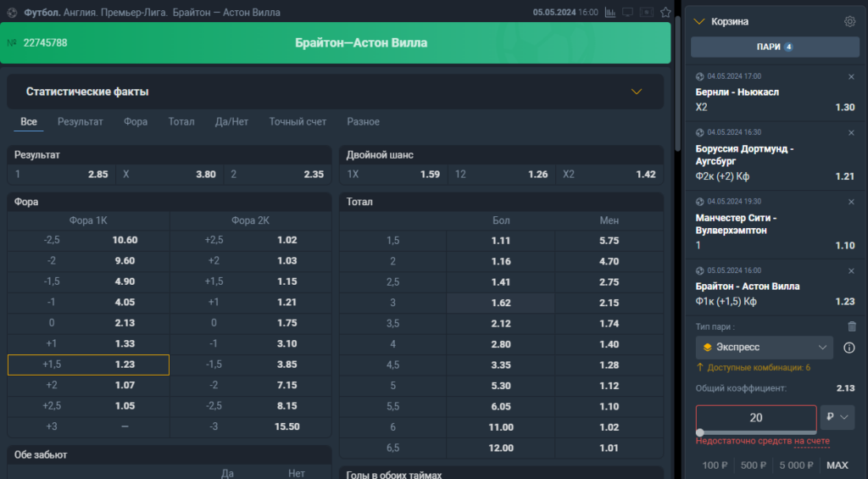This screenshot has width=868, height=479.
Task: Click the stake amount slider handle
Action: [x=700, y=432]
